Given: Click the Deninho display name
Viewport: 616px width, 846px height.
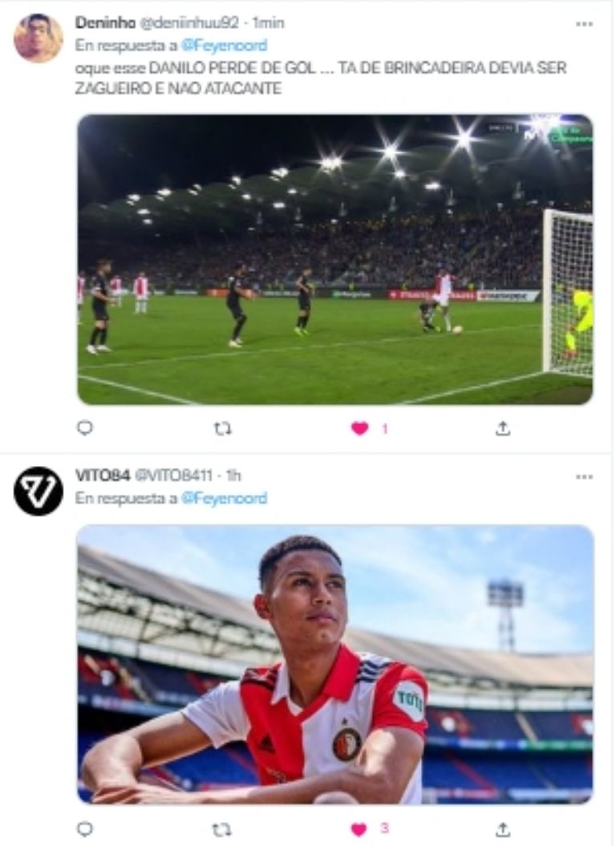Looking at the screenshot, I should tap(105, 23).
